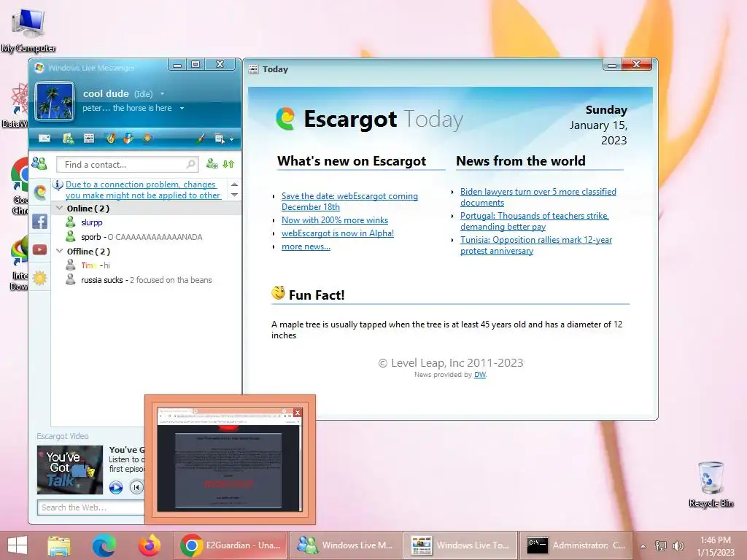Select the Facebook tab in Messenger sidebar

[40, 221]
